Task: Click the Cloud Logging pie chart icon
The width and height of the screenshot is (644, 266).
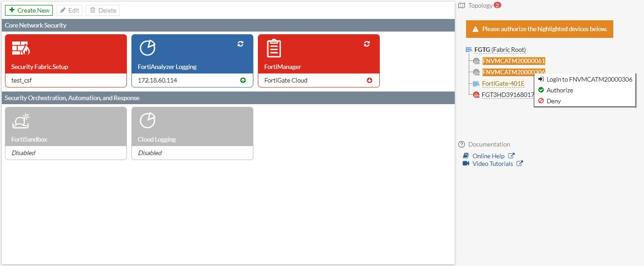Action: (147, 121)
